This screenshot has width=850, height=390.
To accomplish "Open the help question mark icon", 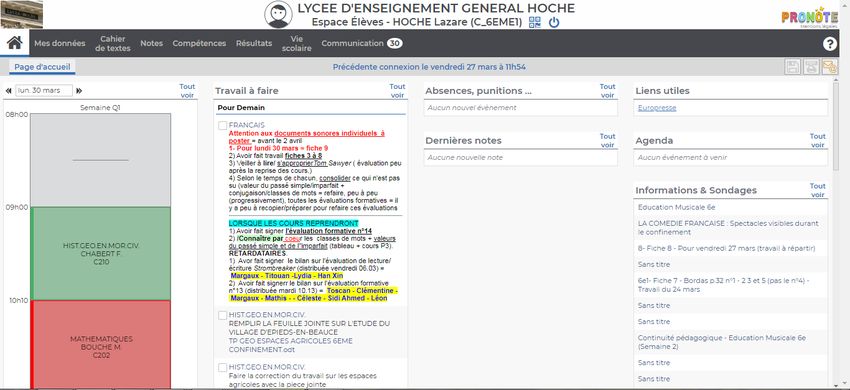I will pos(829,44).
